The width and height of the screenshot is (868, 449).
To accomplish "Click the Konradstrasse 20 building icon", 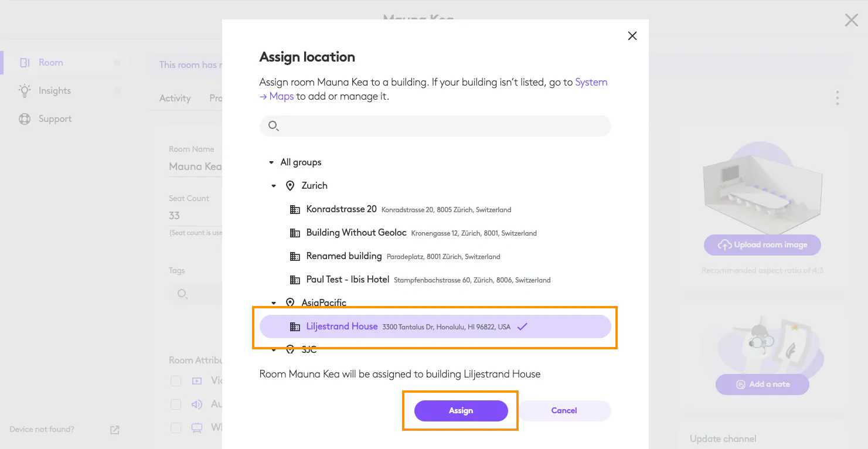I will click(x=295, y=209).
